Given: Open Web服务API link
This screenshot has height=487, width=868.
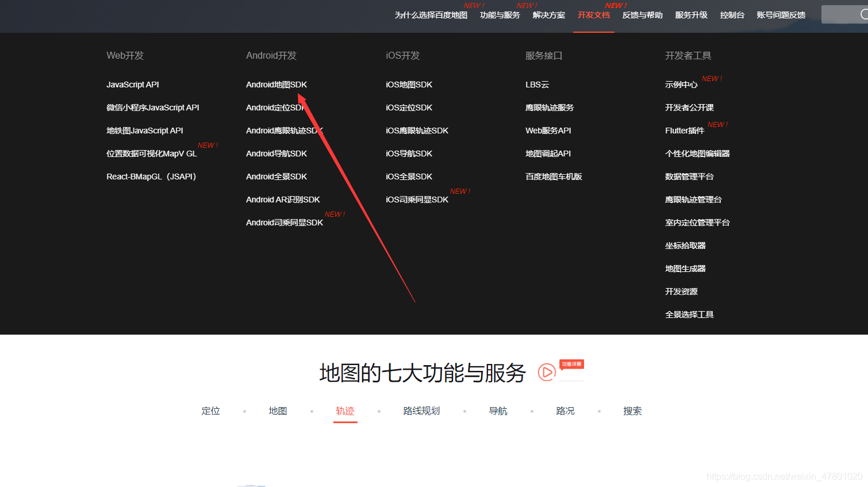Looking at the screenshot, I should [x=548, y=131].
